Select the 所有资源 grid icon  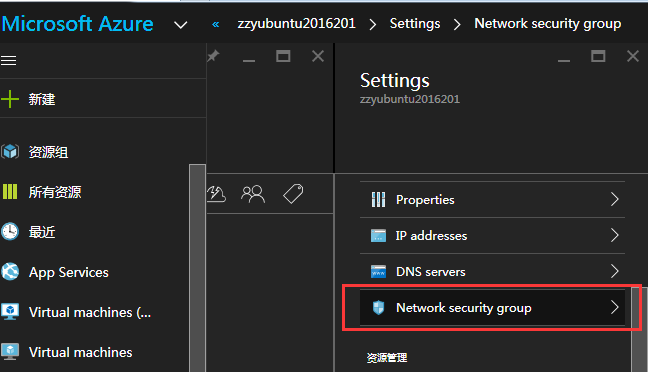pyautogui.click(x=10, y=192)
